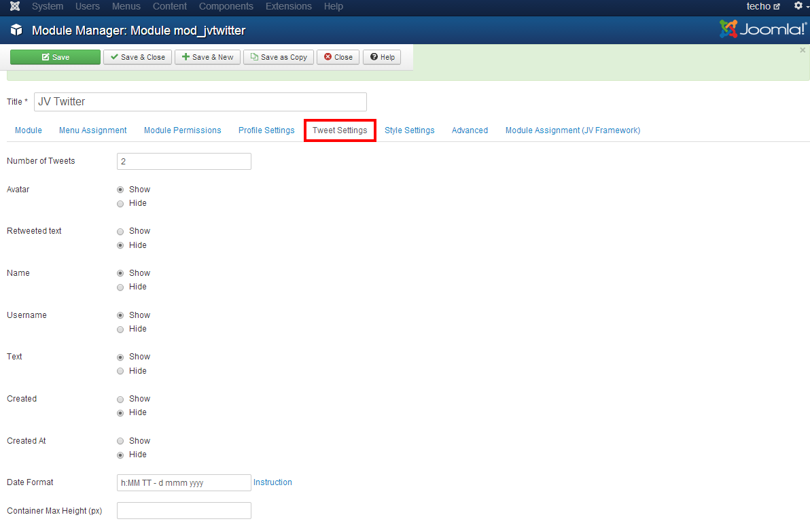Click the Close toolbar button
The height and width of the screenshot is (532, 810).
[x=338, y=57]
